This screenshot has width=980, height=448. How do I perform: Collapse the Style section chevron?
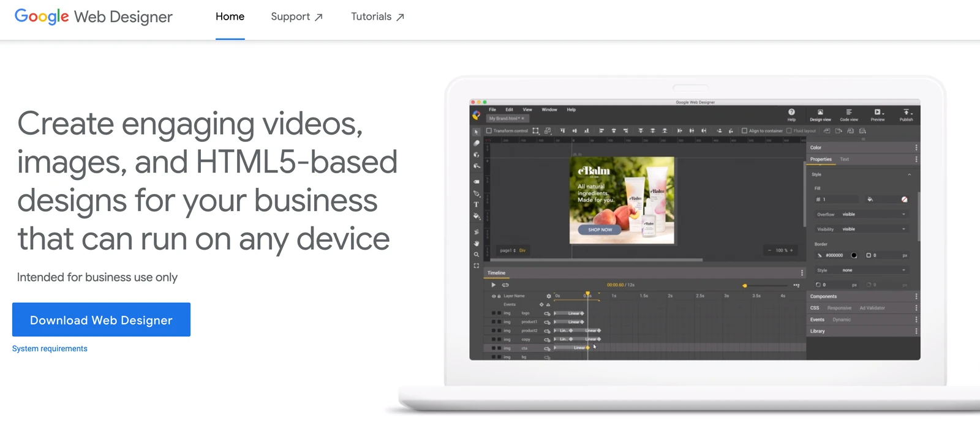[x=909, y=174]
